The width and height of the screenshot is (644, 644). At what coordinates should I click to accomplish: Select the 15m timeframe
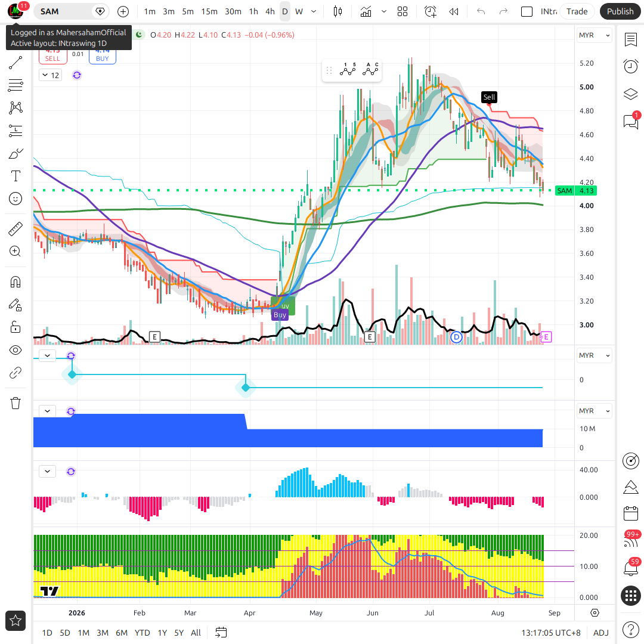point(209,11)
